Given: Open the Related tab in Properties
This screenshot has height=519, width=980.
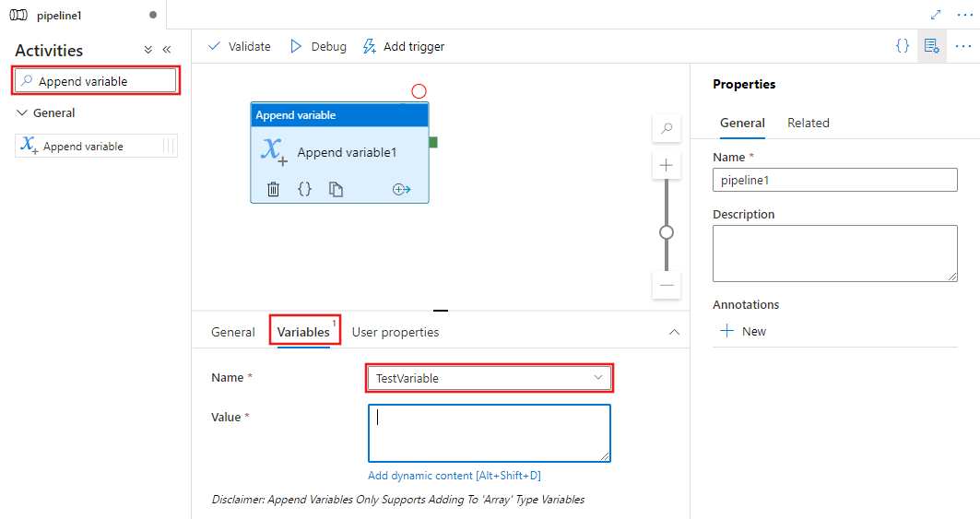Looking at the screenshot, I should pos(808,123).
